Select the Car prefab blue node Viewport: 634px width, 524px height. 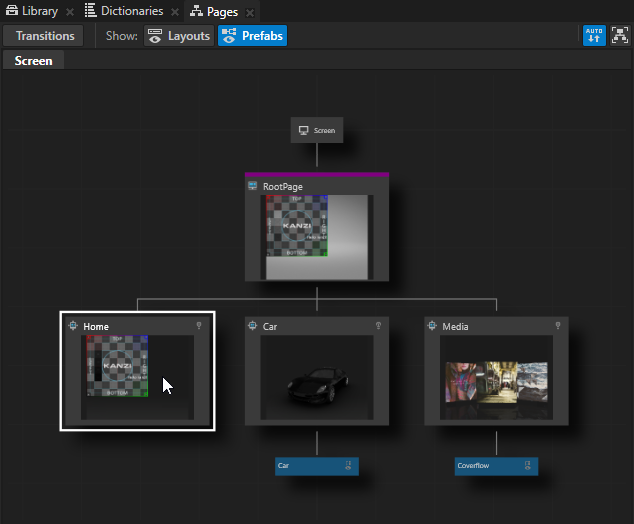click(317, 465)
